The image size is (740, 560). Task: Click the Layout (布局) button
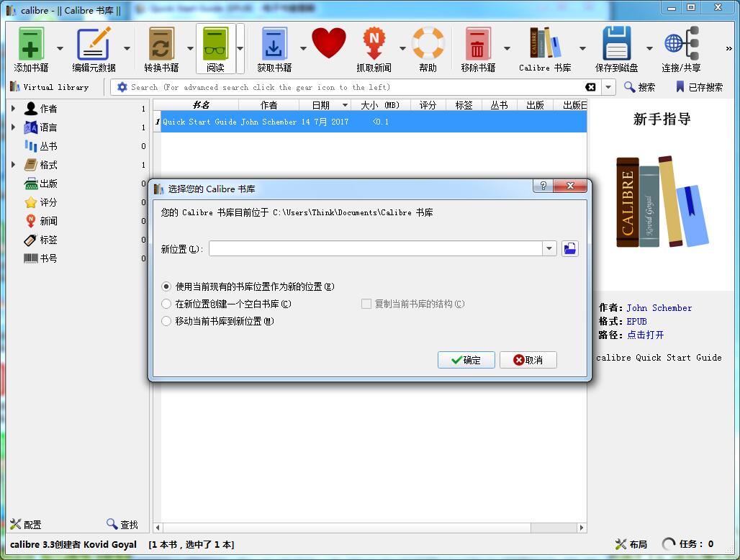point(631,544)
